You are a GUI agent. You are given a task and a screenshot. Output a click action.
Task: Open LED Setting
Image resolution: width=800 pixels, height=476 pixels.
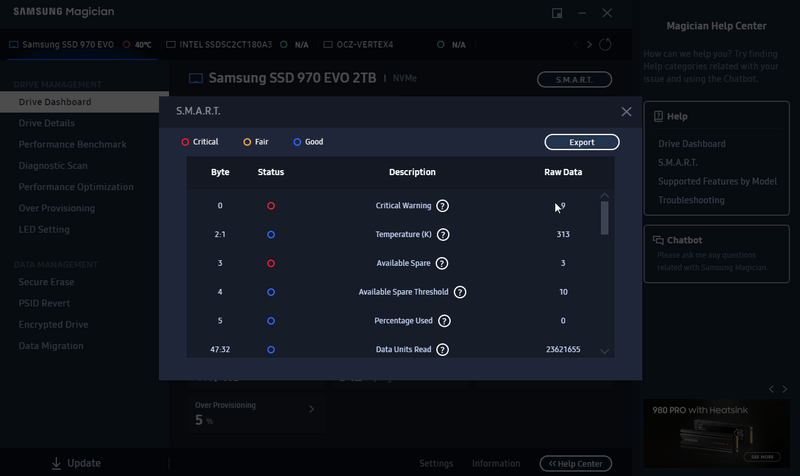[44, 230]
